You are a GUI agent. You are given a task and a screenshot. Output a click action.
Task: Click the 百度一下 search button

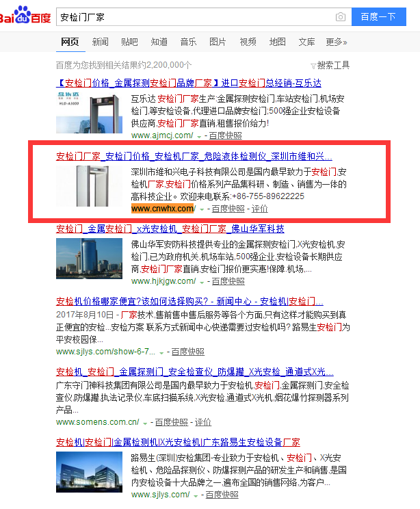pyautogui.click(x=379, y=16)
